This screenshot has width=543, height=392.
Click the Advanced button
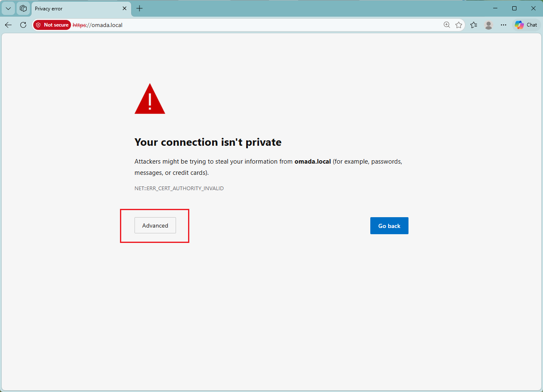(155, 225)
